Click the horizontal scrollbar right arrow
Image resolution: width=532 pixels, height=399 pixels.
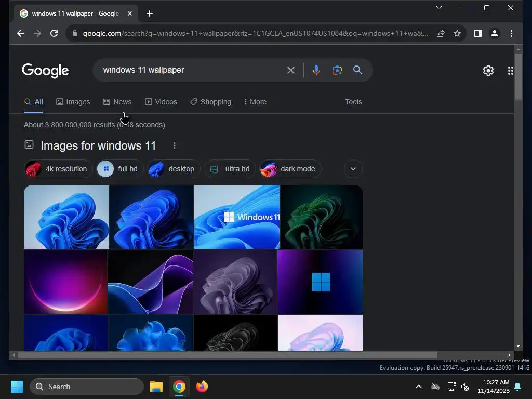pyautogui.click(x=509, y=355)
